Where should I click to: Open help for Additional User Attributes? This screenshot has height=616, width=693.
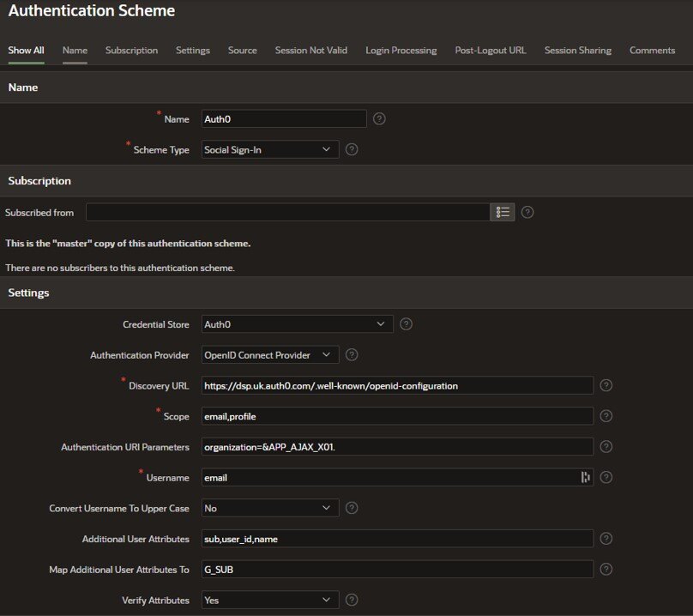coord(606,539)
